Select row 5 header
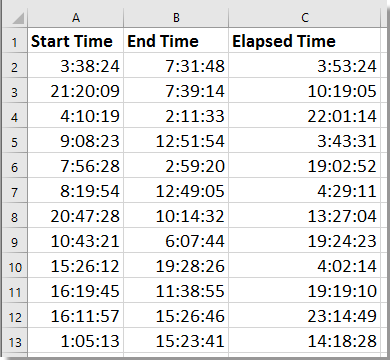The height and width of the screenshot is (360, 390). point(15,141)
